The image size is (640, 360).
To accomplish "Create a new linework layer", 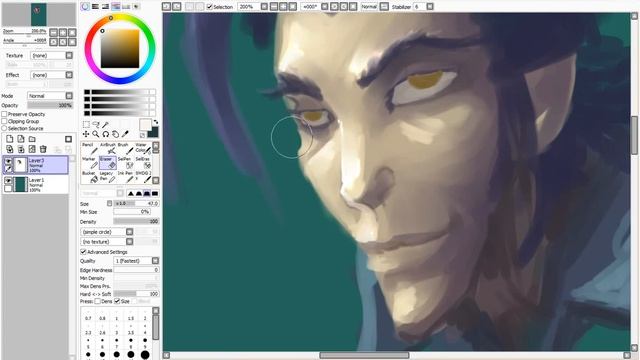I will (x=21, y=139).
